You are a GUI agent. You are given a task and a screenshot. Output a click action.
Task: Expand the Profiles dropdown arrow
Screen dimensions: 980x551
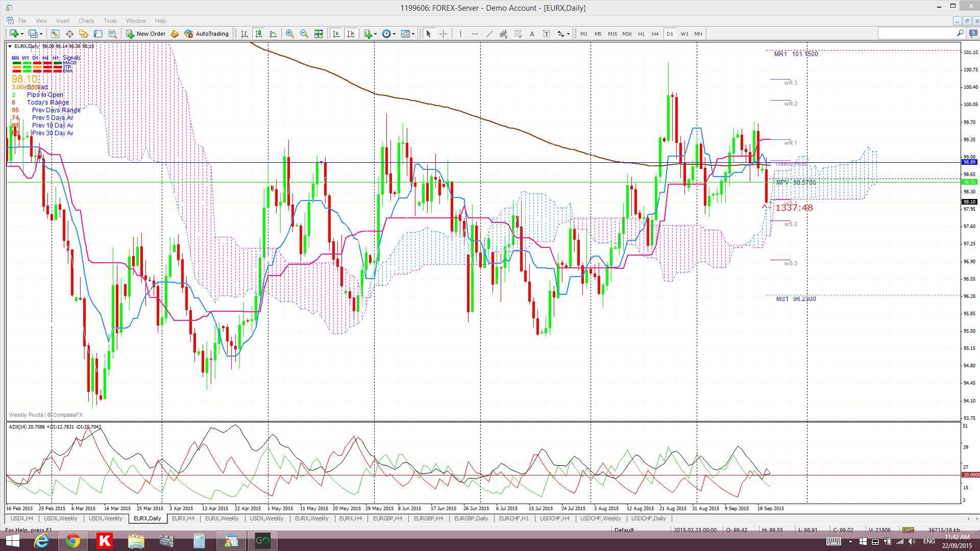(41, 34)
